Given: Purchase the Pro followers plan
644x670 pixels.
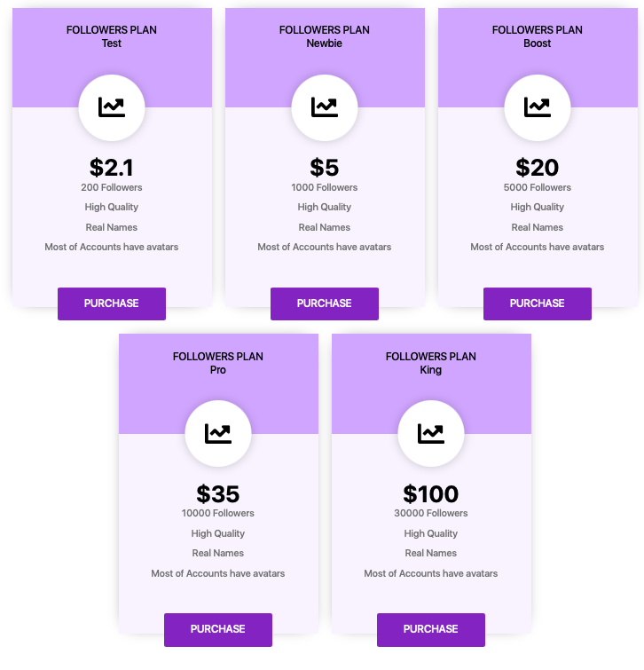Looking at the screenshot, I should click(x=218, y=629).
